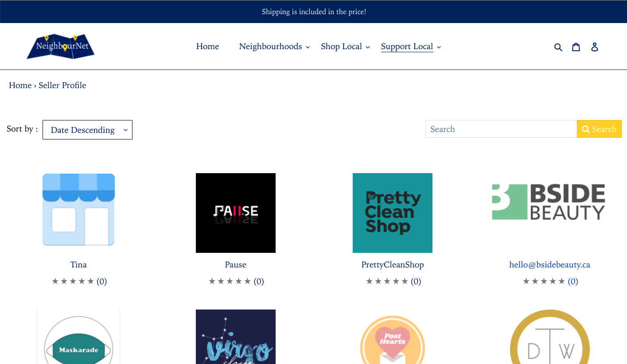Open the Date Descending sort dropdown
Screen dimensions: 627x364
pyautogui.click(x=87, y=130)
